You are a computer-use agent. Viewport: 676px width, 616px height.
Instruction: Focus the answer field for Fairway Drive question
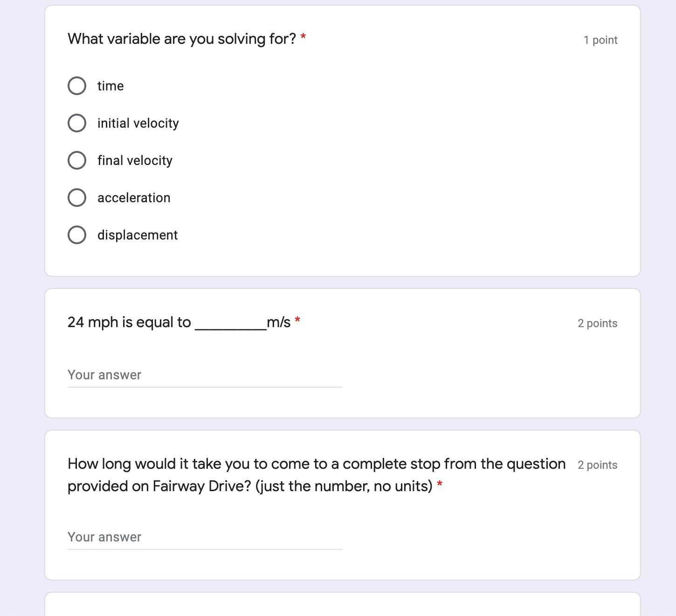(205, 537)
